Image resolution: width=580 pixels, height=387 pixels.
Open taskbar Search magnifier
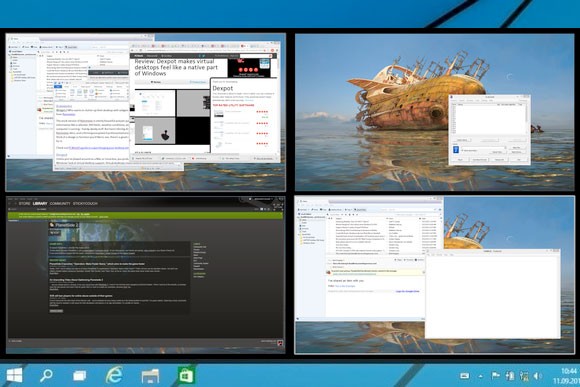(x=46, y=376)
